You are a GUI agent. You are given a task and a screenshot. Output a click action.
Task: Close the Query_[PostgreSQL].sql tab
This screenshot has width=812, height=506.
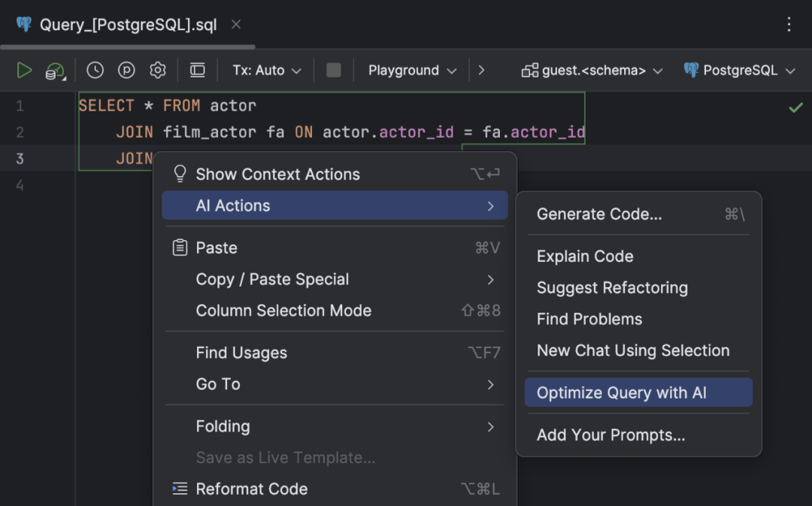[236, 25]
